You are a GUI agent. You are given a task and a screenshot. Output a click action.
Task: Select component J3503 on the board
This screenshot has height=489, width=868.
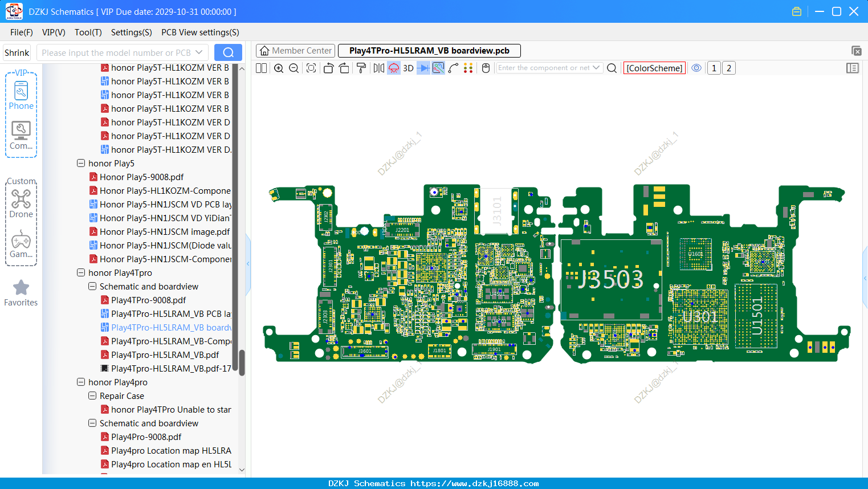(x=610, y=279)
